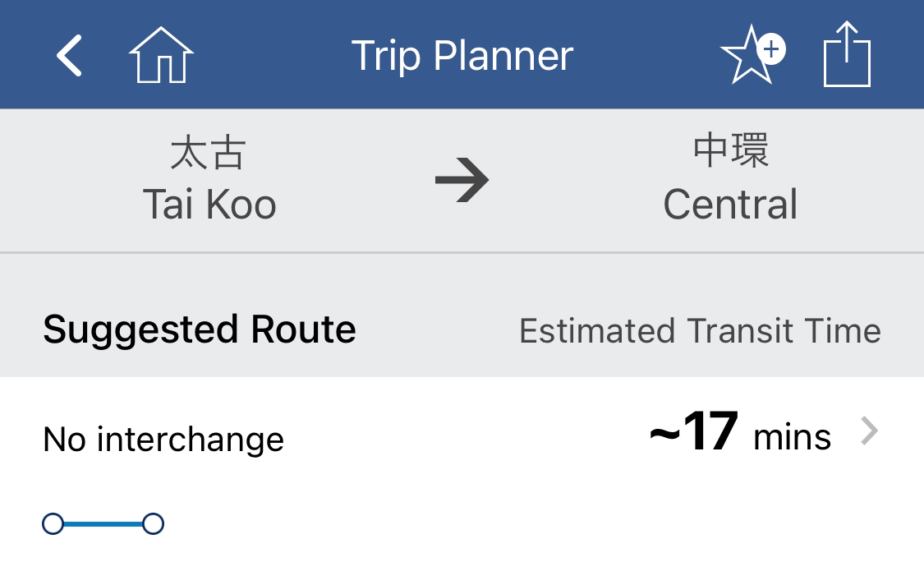Tap the arrow between Tai Koo and Central
The width and height of the screenshot is (924, 585).
coord(462,180)
